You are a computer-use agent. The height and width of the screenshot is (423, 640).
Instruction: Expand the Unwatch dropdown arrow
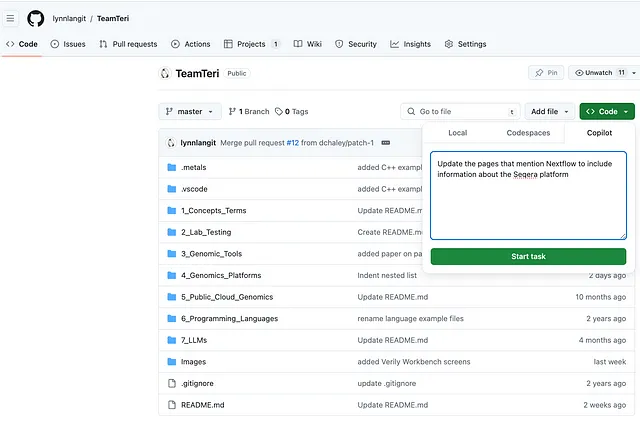634,73
